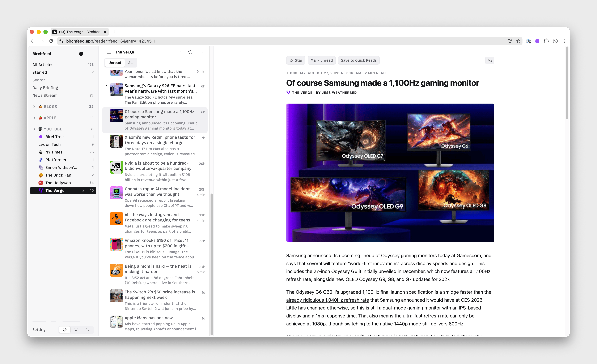Open Apple Maps has ads article
Viewport: 597px width, 364px height.
[x=155, y=323]
